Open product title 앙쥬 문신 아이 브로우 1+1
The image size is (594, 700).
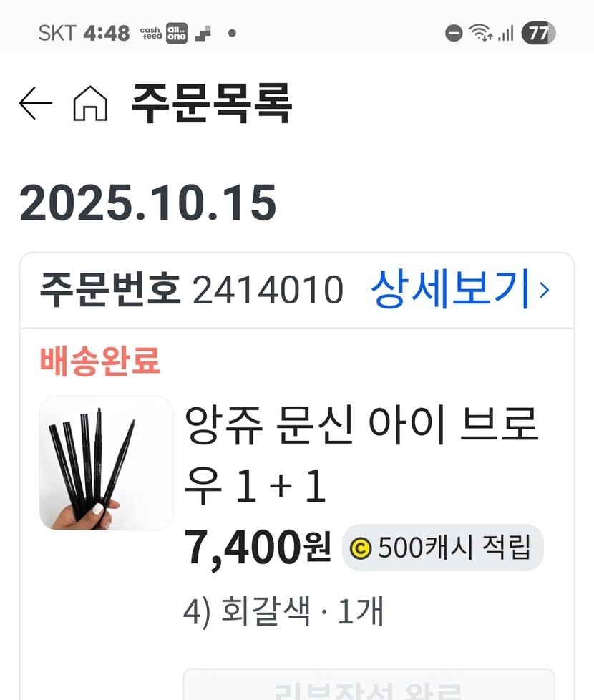361,454
